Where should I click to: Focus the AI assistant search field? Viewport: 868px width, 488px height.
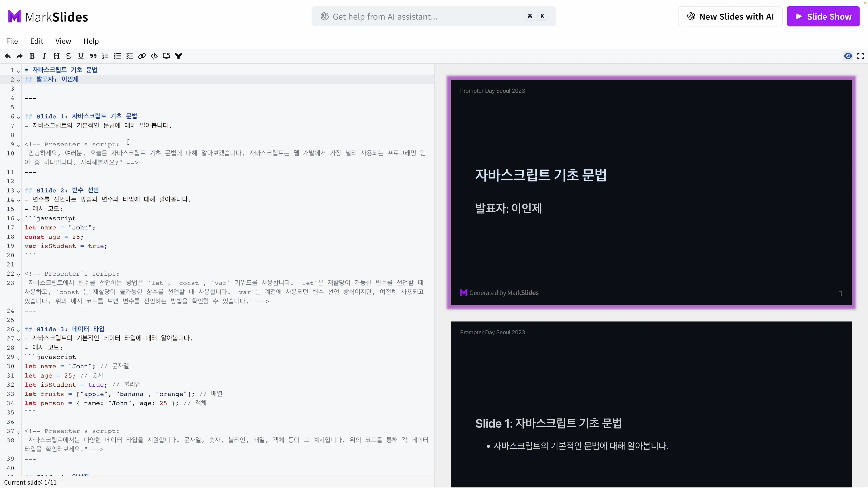pos(434,16)
